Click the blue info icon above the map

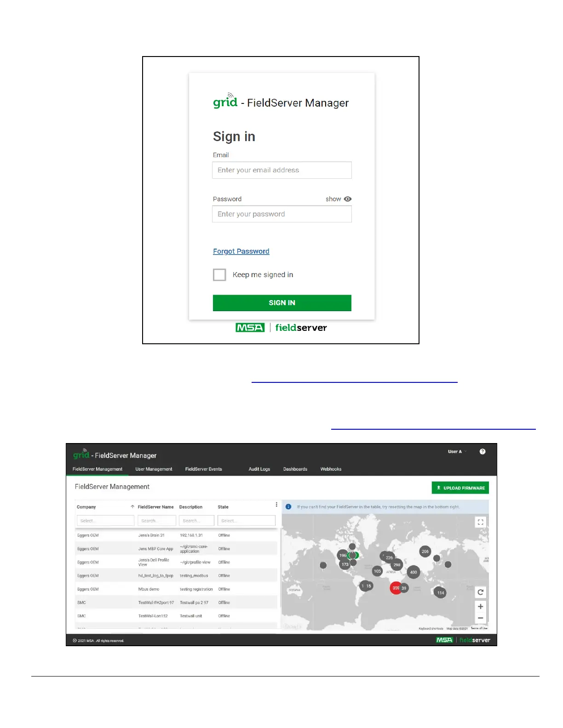pos(288,507)
